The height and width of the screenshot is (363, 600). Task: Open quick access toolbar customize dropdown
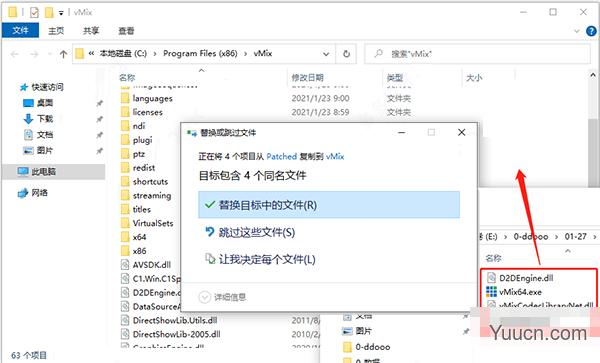(x=61, y=13)
